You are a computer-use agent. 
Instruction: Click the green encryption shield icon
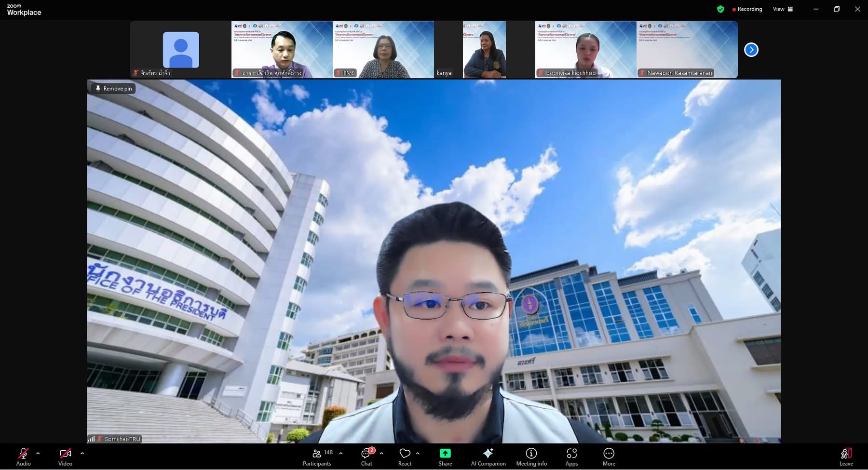point(720,9)
